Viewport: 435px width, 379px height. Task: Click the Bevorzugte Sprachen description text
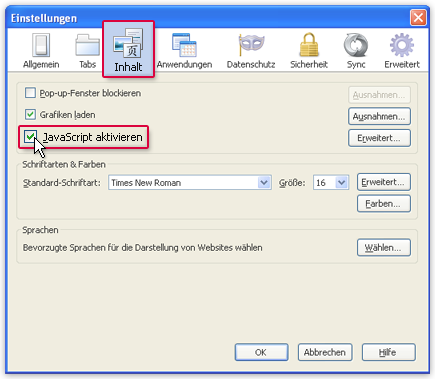(142, 248)
